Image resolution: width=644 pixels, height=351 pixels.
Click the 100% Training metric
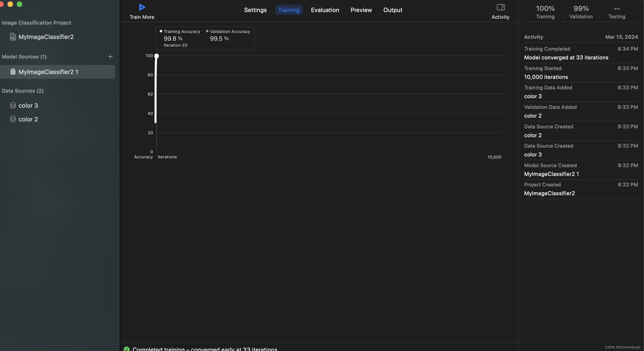pyautogui.click(x=545, y=12)
